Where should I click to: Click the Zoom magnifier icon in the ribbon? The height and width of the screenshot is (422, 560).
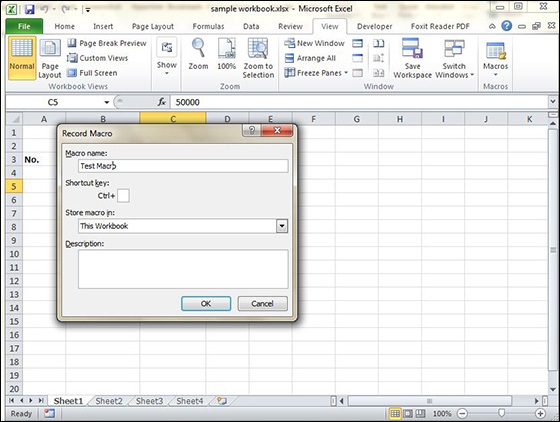pyautogui.click(x=198, y=48)
